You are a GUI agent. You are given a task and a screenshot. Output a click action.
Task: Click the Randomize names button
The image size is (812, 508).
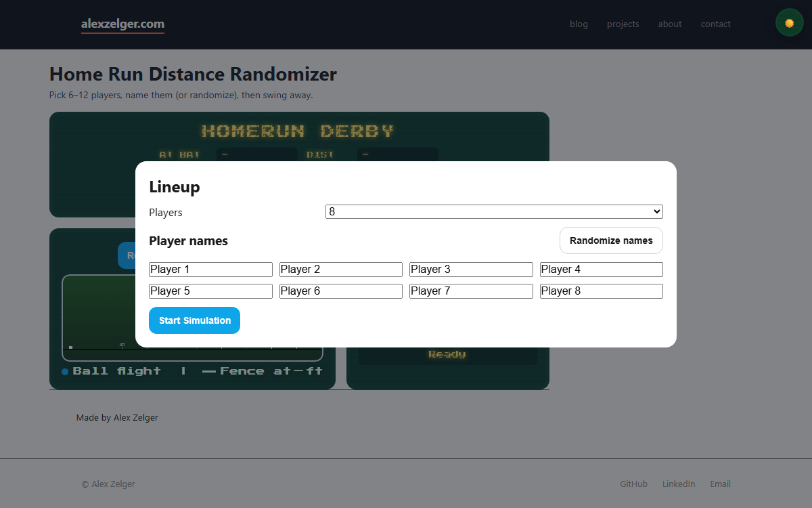(x=611, y=240)
